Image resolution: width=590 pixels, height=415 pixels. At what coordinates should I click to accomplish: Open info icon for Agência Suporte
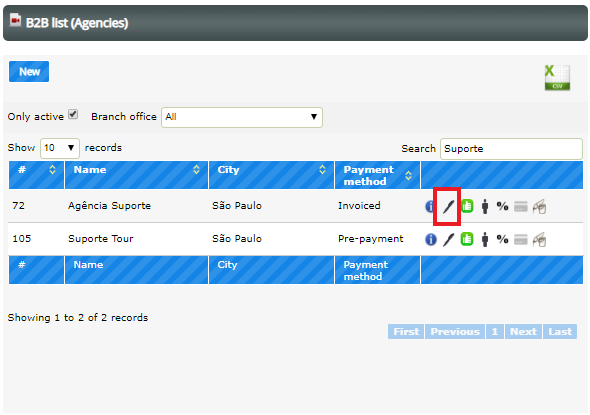[x=430, y=206]
